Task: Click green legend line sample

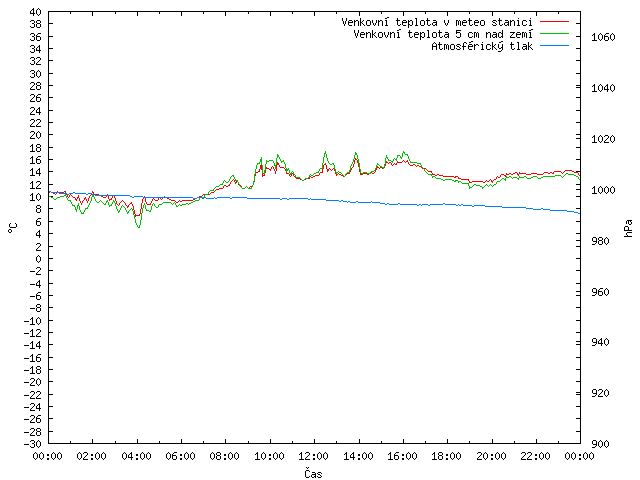Action: click(x=554, y=33)
